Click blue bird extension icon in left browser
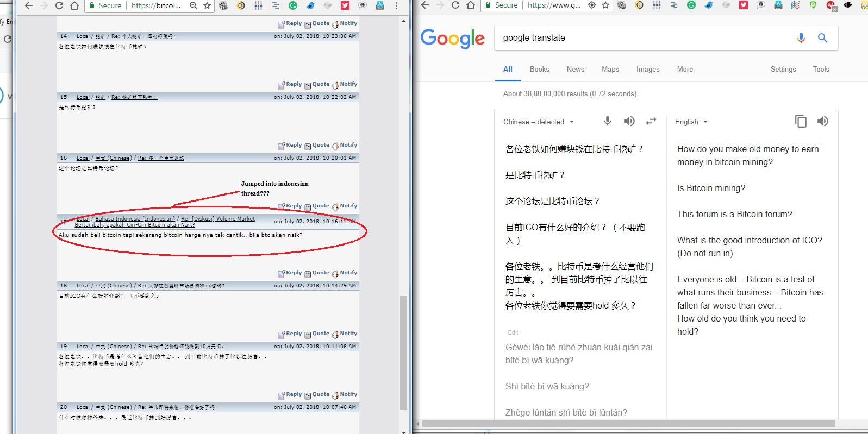The image size is (868, 434). 310,5
